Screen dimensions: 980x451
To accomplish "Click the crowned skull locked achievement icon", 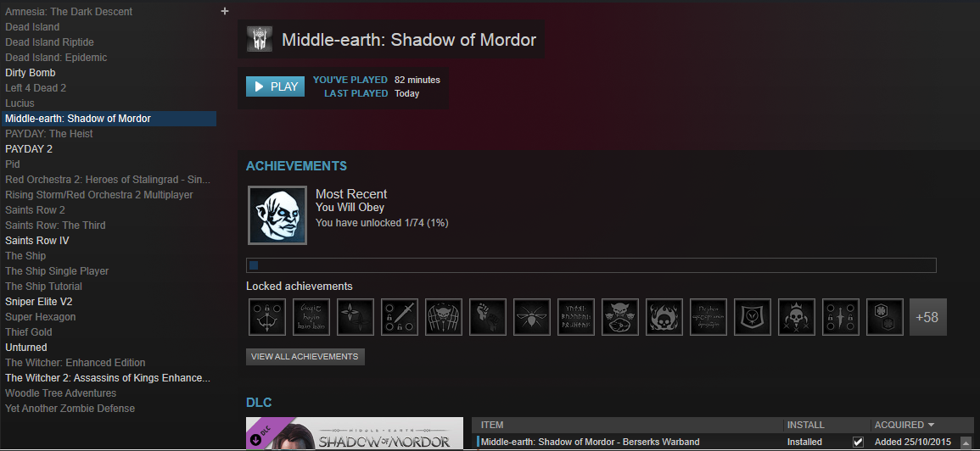I will 797,317.
